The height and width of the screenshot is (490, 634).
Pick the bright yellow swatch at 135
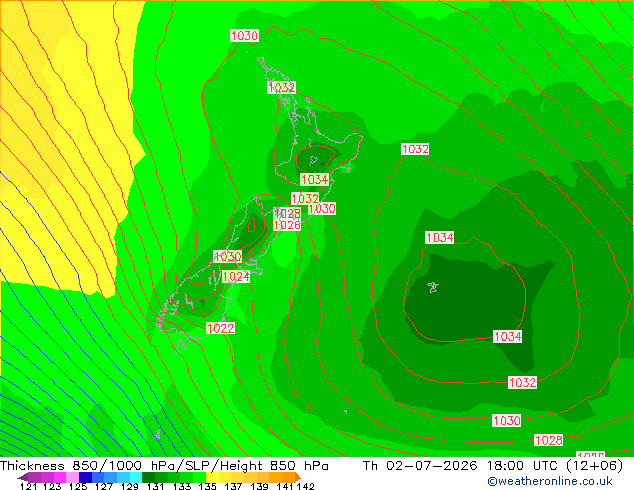click(212, 477)
